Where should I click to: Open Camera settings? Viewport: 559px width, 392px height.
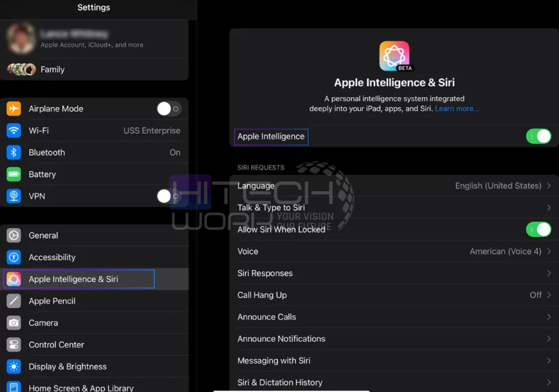point(94,323)
